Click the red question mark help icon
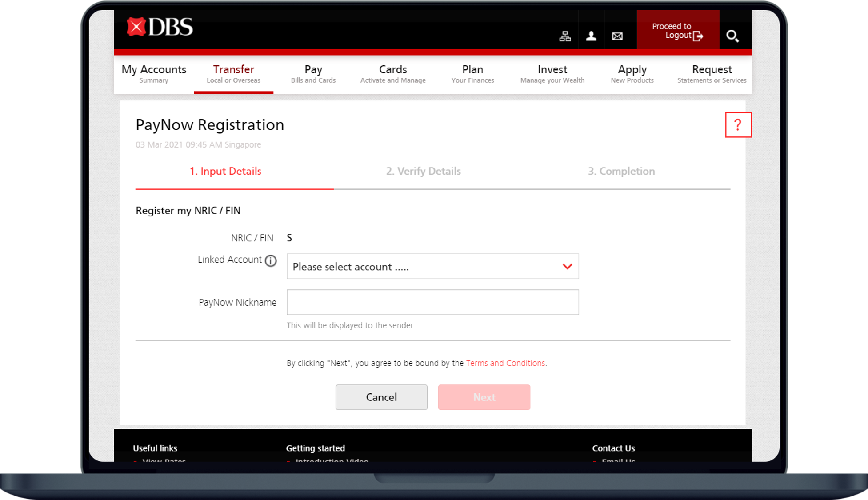The image size is (868, 500). (x=738, y=125)
